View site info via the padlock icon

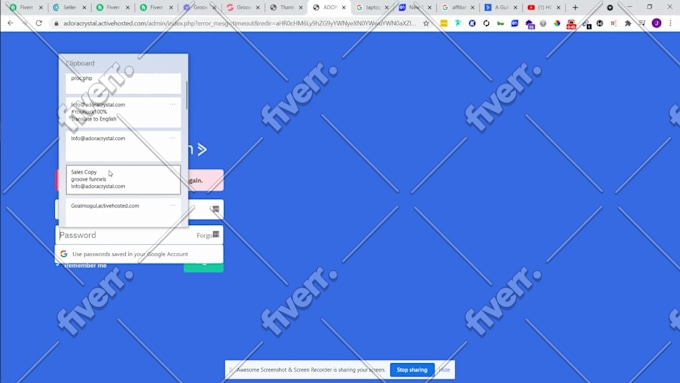click(x=56, y=23)
